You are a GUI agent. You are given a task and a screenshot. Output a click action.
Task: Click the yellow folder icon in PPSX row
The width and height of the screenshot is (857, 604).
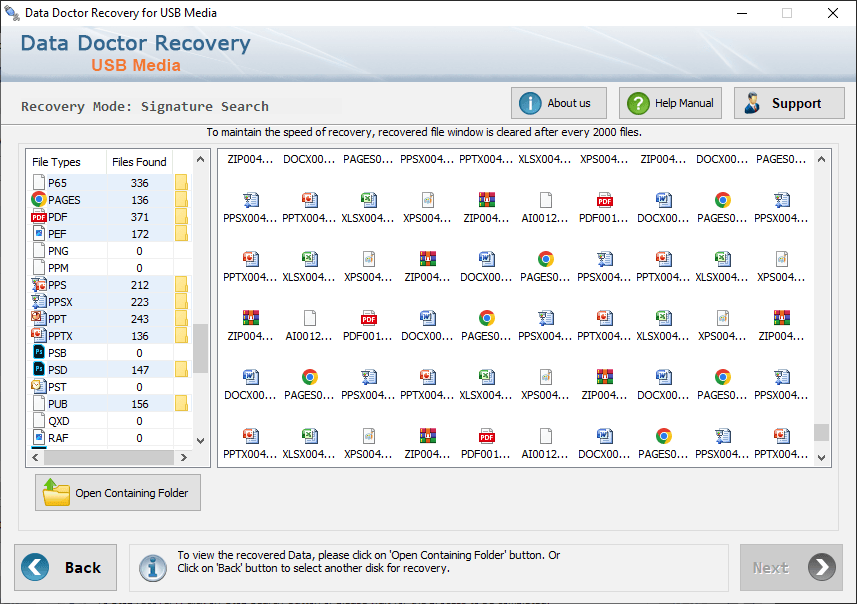pyautogui.click(x=181, y=301)
